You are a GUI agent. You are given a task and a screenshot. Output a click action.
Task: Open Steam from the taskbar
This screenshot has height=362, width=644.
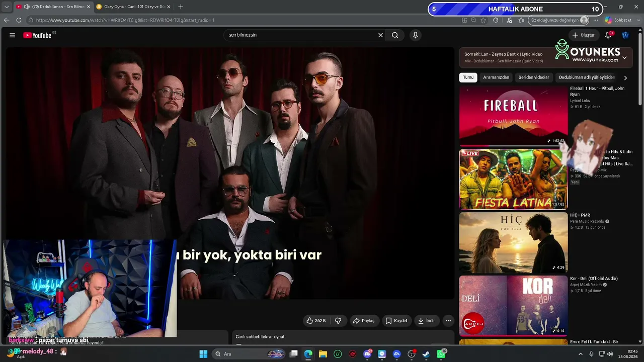click(x=426, y=354)
